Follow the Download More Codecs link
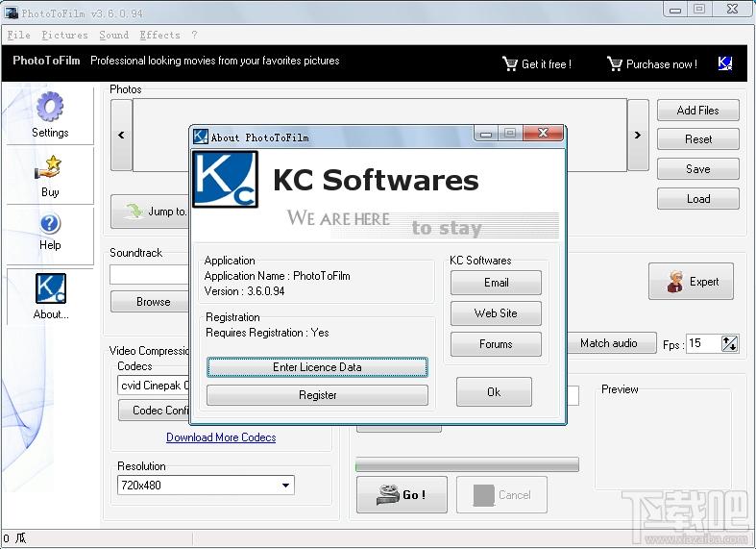756x549 pixels. tap(221, 437)
